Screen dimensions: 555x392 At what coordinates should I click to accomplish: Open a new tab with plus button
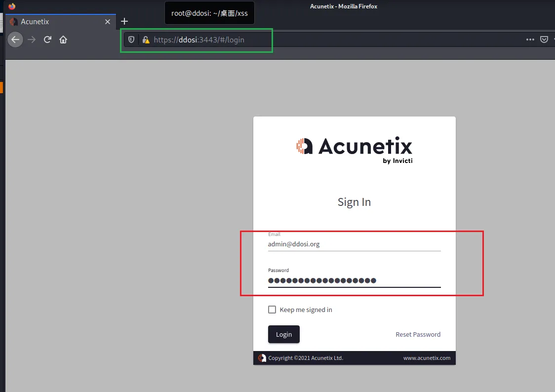pos(124,22)
